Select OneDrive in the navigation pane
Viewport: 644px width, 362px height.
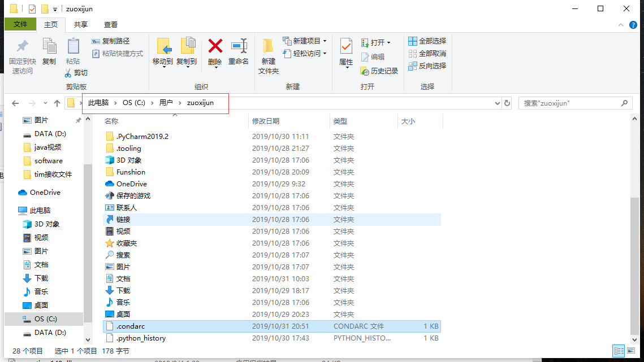pyautogui.click(x=39, y=192)
